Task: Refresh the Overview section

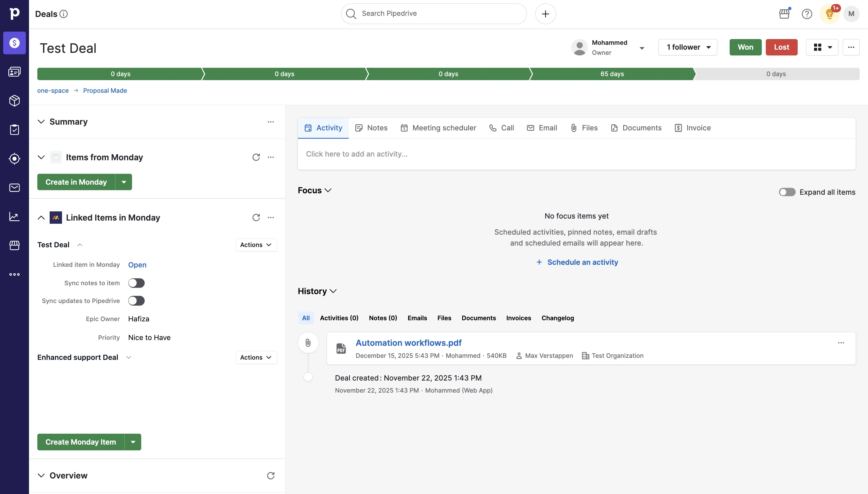Action: pos(271,475)
